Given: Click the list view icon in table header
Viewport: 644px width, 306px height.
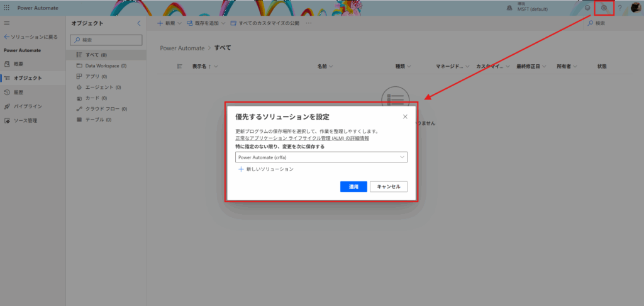Looking at the screenshot, I should pos(179,66).
